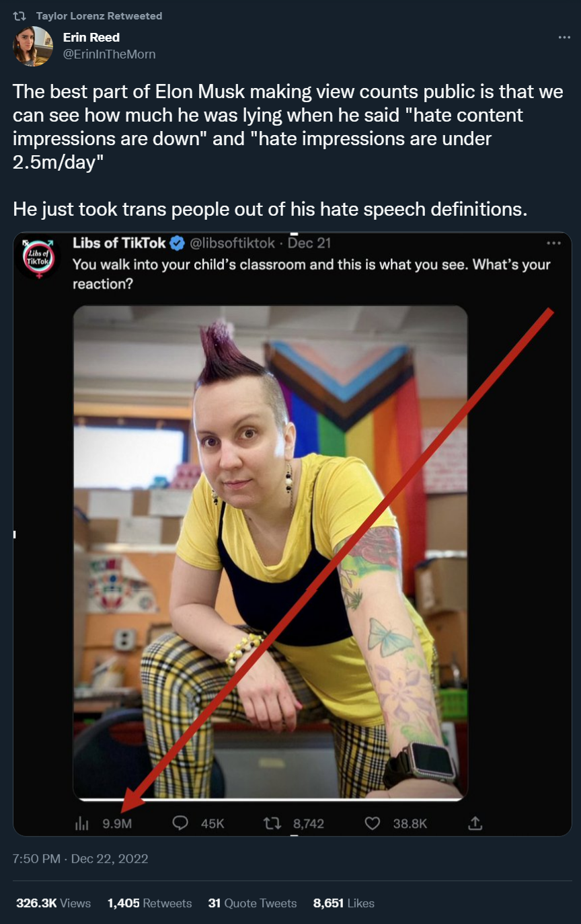Image resolution: width=581 pixels, height=924 pixels.
Task: Click the @ErinInTheMorn handle
Action: (x=109, y=54)
